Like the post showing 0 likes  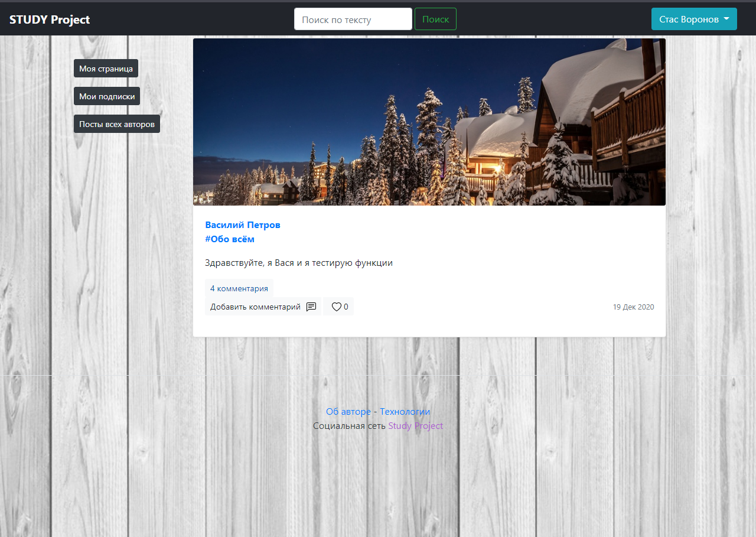coord(338,307)
